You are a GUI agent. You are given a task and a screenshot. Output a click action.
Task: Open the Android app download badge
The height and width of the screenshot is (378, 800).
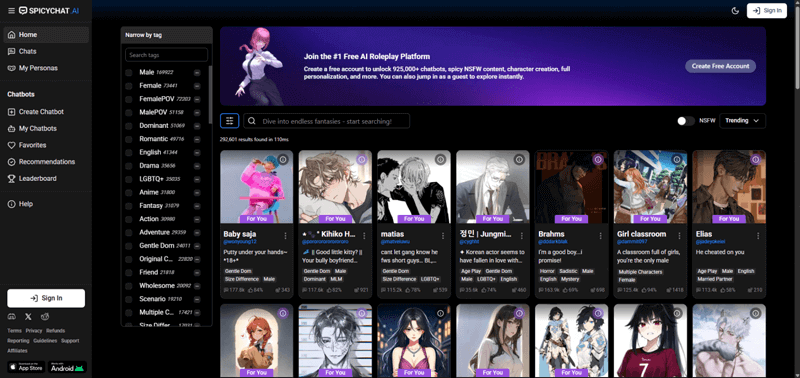pyautogui.click(x=67, y=367)
